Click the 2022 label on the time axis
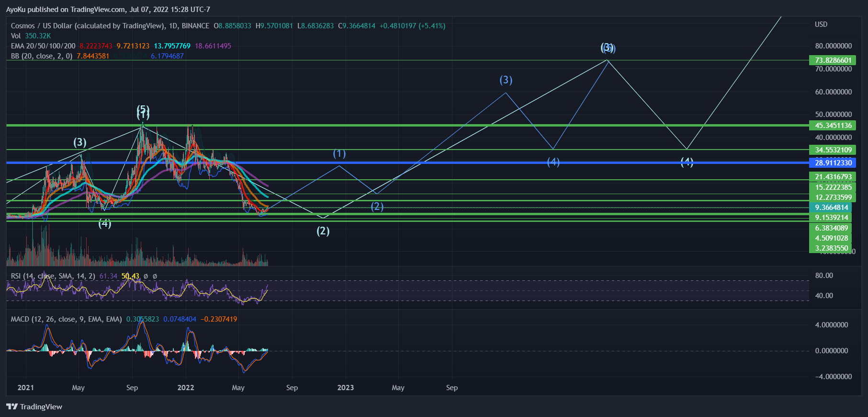This screenshot has height=417, width=868. 186,387
